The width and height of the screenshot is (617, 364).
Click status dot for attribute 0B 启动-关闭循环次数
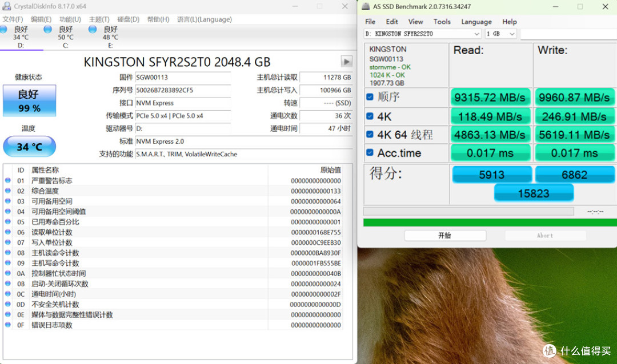tap(8, 284)
